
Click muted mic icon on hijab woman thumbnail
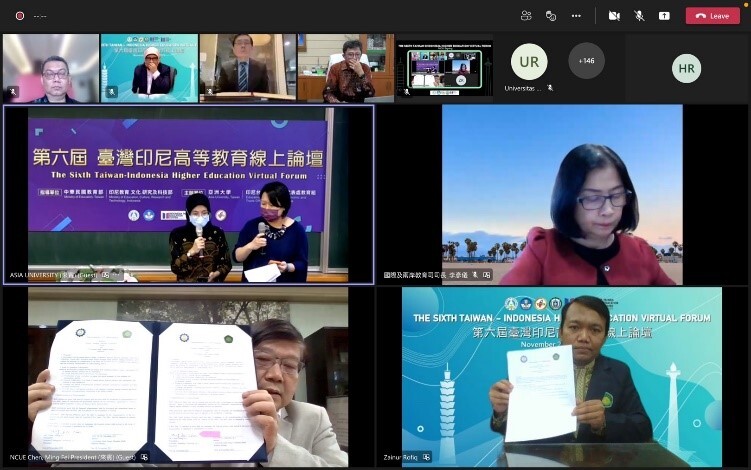(112, 92)
